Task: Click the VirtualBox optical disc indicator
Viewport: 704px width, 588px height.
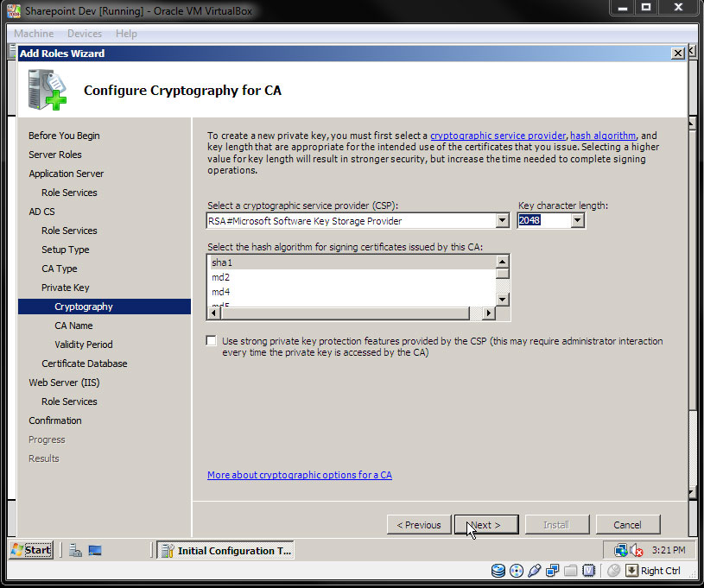Action: point(517,571)
